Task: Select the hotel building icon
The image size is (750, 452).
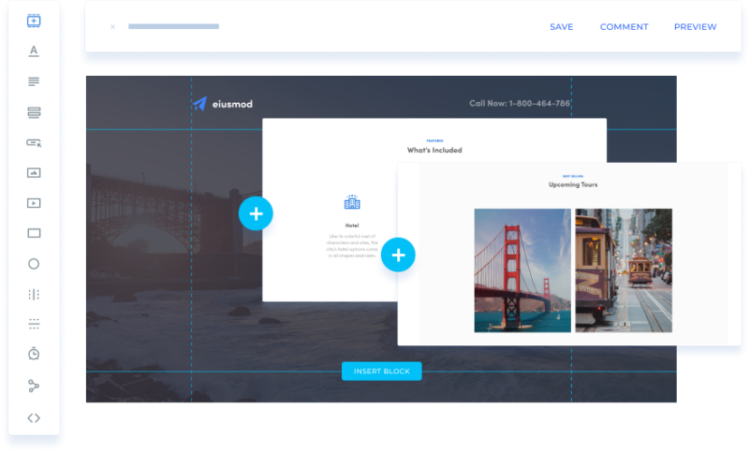Action: tap(352, 202)
